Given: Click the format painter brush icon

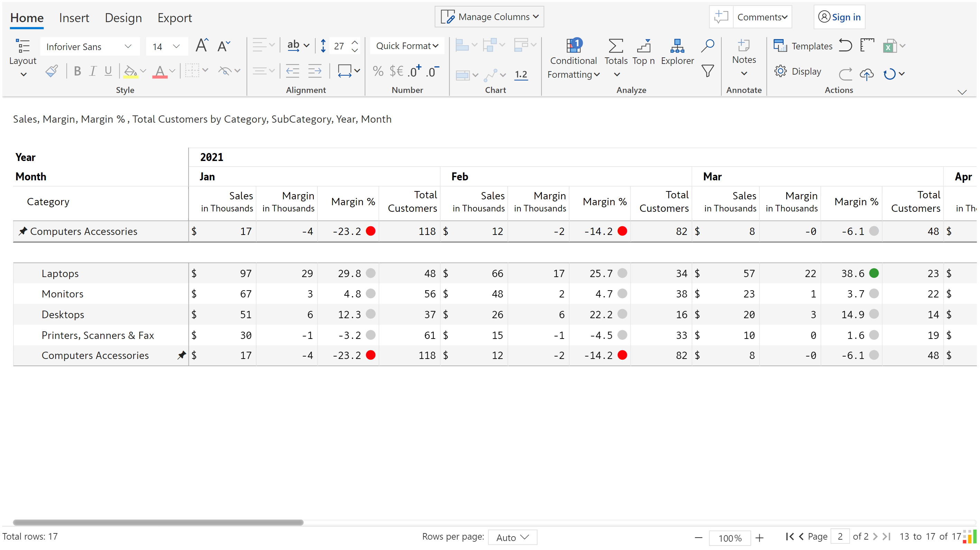Looking at the screenshot, I should click(x=52, y=71).
